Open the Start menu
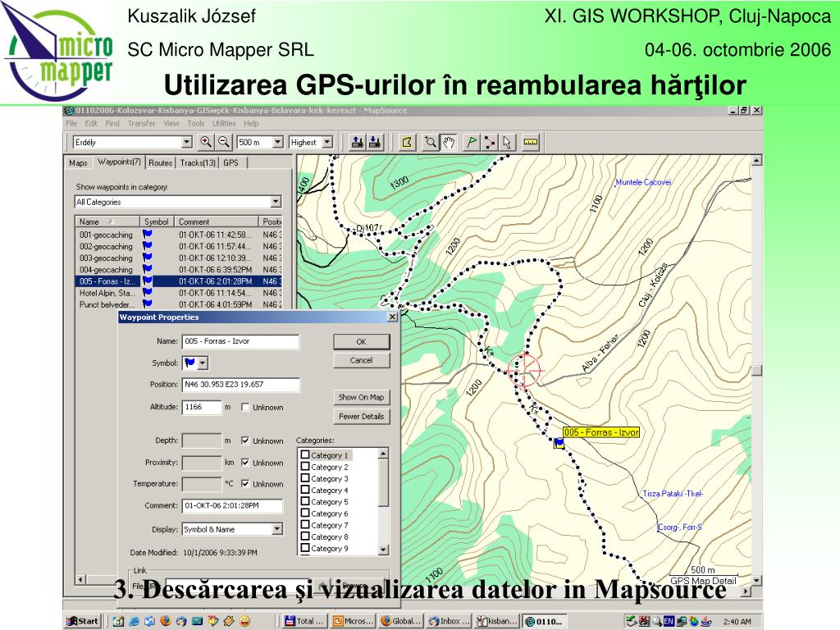Screen dimensions: 840x630 (x=82, y=622)
